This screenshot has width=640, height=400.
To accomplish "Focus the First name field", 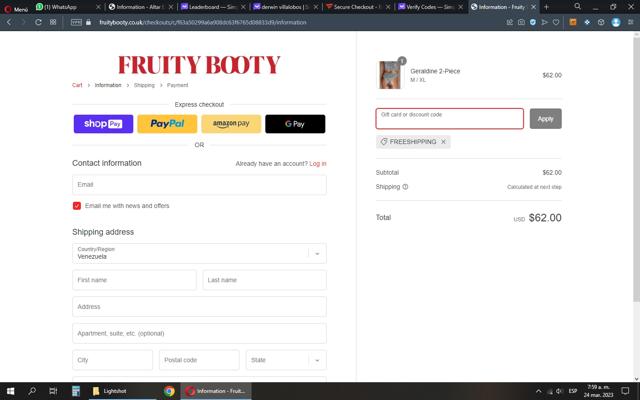I will (x=134, y=280).
